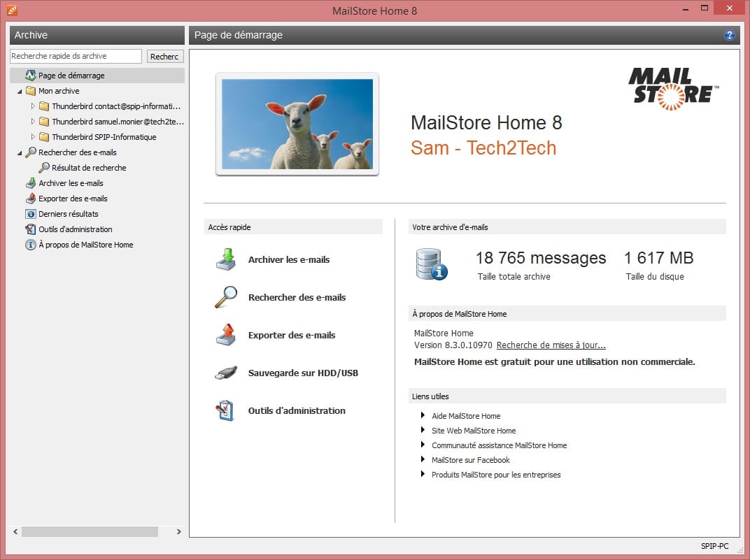Click the Mon archive folder icon

click(x=31, y=91)
